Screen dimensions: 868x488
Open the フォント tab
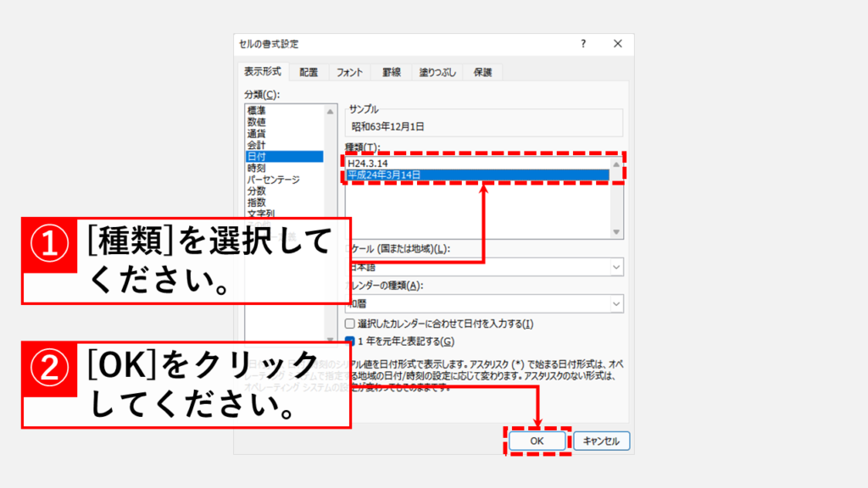349,72
